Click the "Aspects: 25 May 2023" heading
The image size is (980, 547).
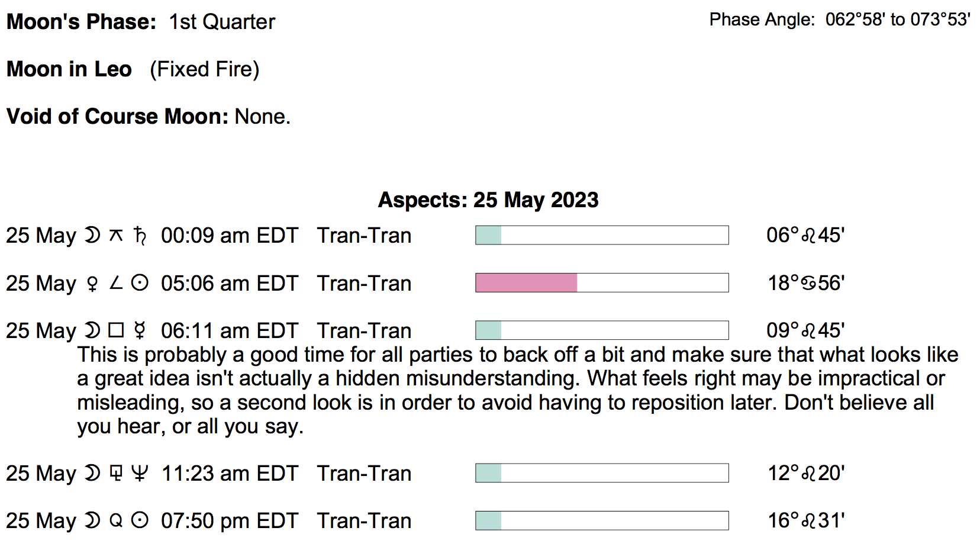coord(488,200)
